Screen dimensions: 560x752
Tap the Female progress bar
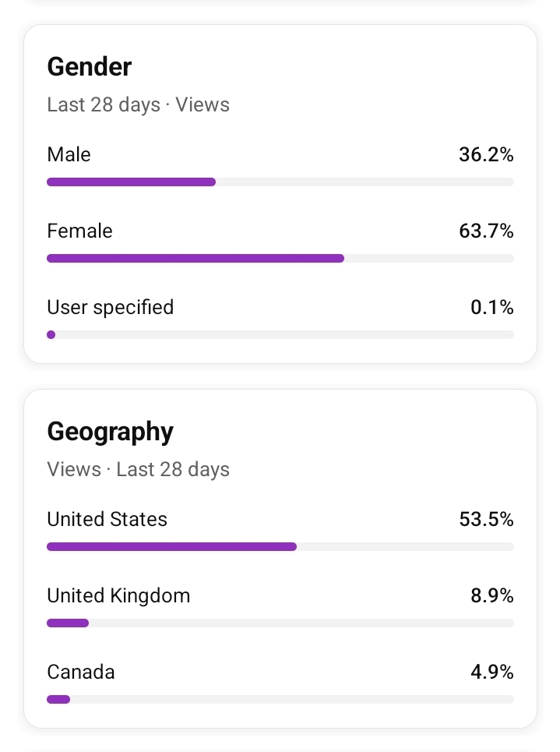tap(280, 259)
